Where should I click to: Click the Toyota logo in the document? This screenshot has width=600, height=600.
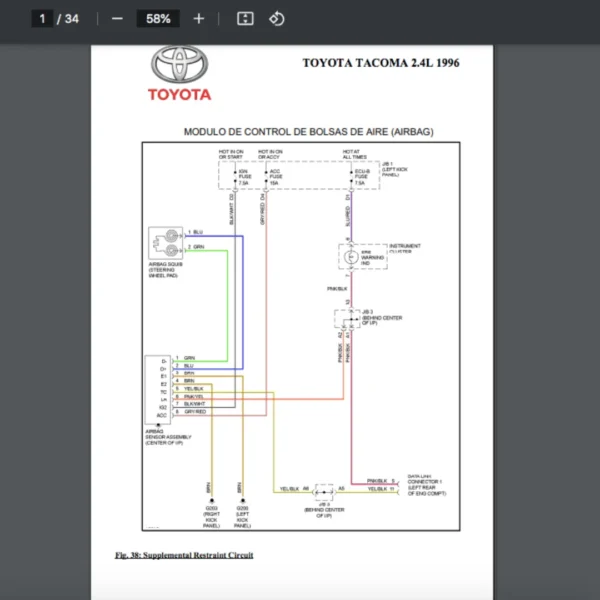click(180, 65)
